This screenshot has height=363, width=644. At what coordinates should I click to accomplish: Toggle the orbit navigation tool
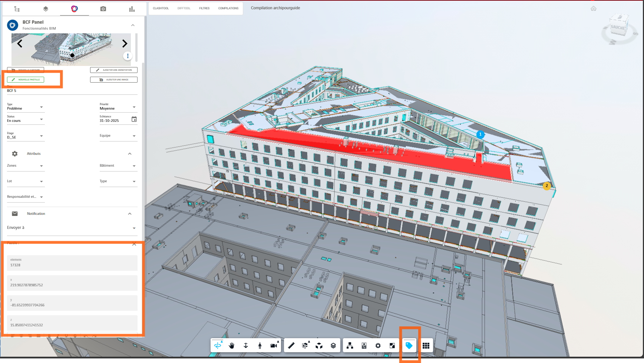218,346
